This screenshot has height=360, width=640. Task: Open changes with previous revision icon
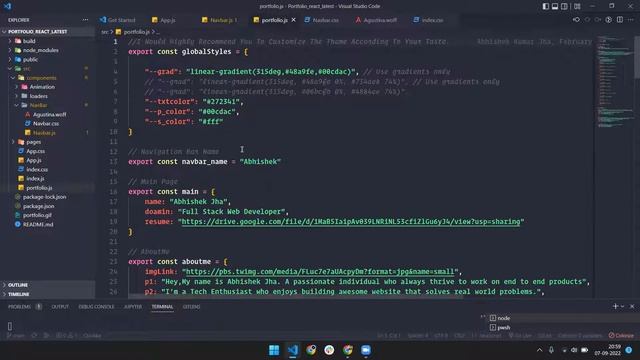(x=576, y=20)
